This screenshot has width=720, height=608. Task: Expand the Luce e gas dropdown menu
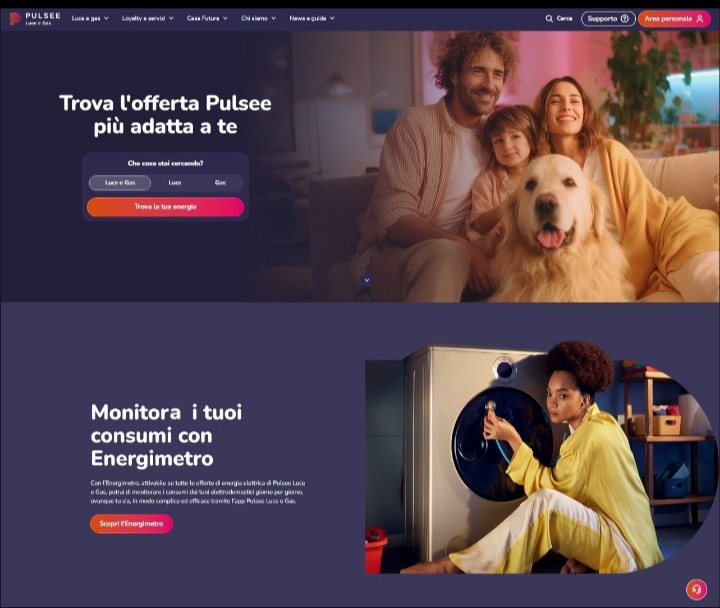click(90, 18)
